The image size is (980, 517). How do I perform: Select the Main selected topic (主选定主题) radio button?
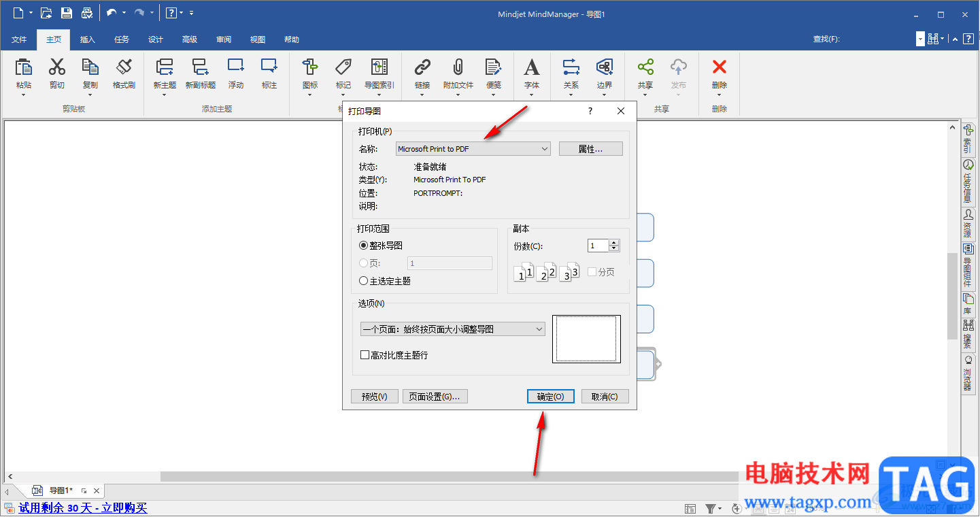click(x=363, y=281)
